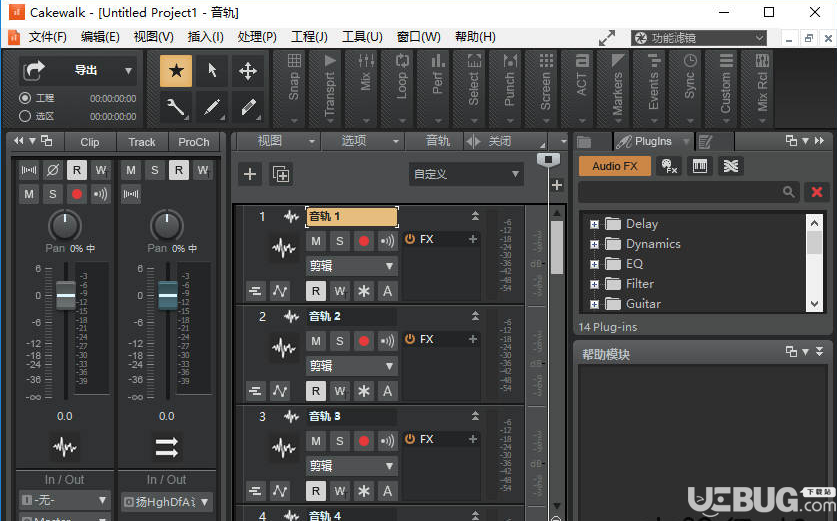Click the MIDI FX icon in browser

pyautogui.click(x=669, y=166)
